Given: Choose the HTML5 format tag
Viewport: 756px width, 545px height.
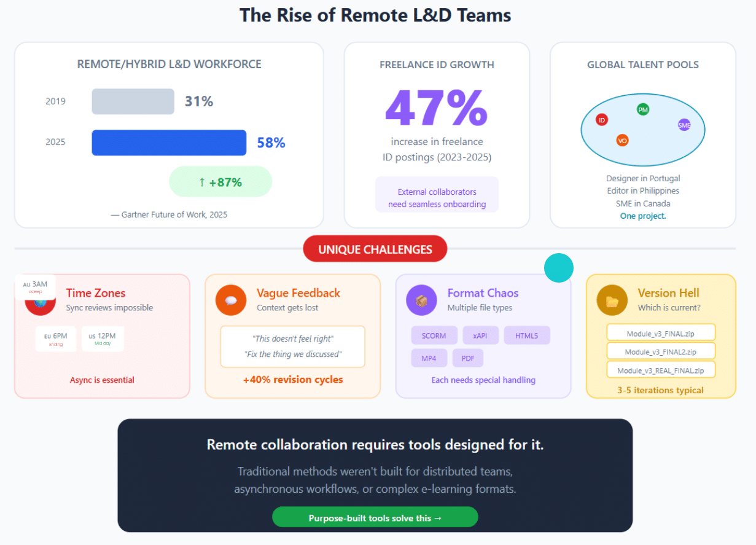Looking at the screenshot, I should [x=526, y=335].
